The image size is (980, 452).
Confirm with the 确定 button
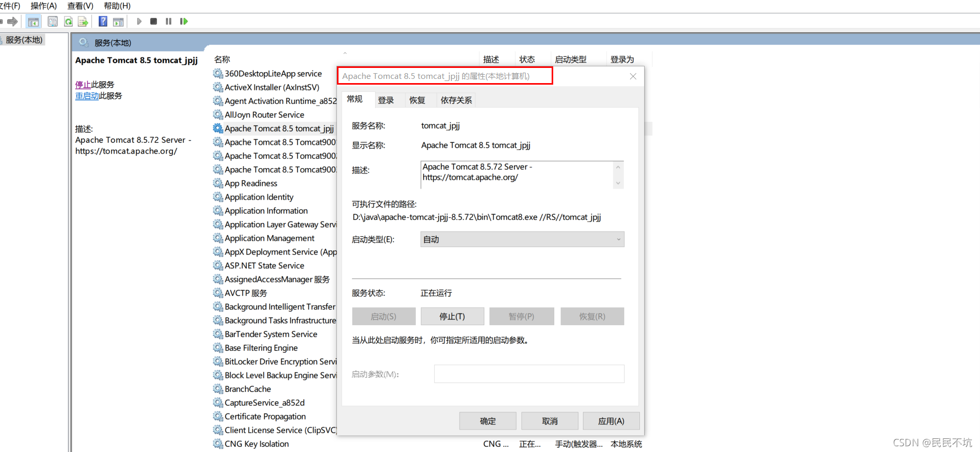click(x=488, y=421)
